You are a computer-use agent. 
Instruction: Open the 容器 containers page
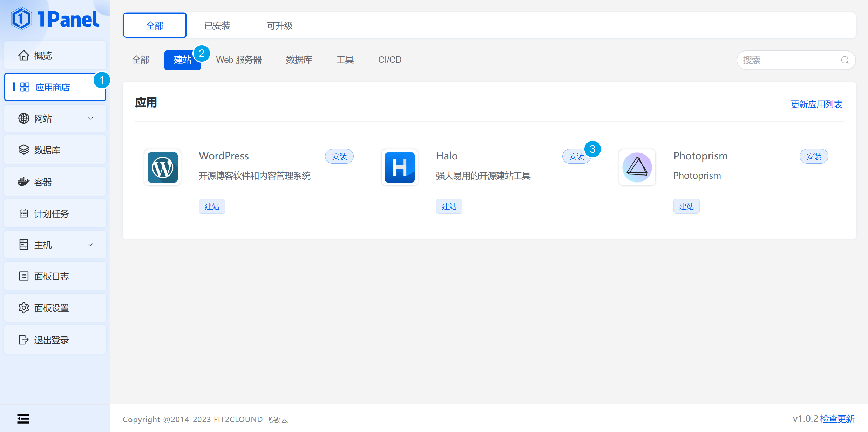click(x=55, y=182)
